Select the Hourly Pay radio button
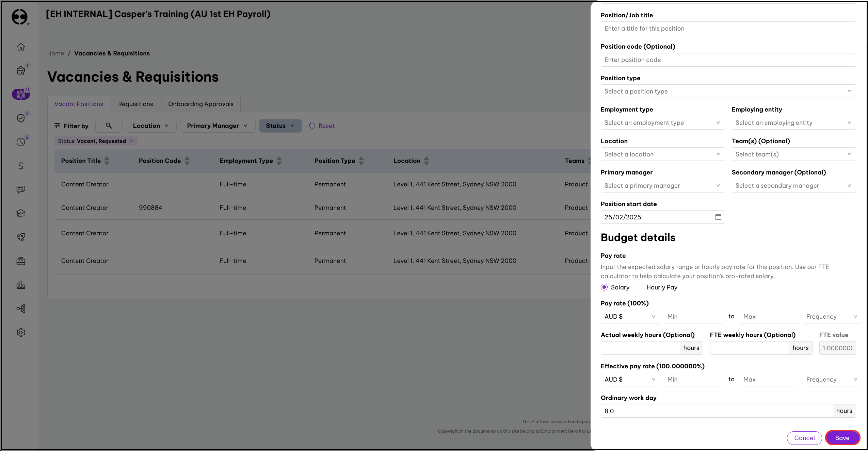Image resolution: width=868 pixels, height=451 pixels. [x=640, y=287]
